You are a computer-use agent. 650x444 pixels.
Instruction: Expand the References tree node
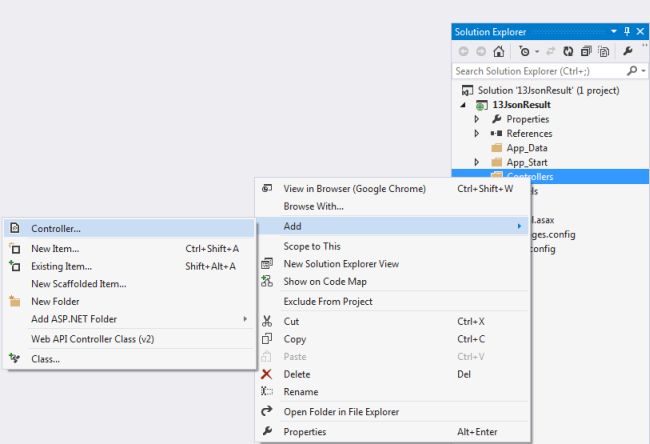click(477, 133)
